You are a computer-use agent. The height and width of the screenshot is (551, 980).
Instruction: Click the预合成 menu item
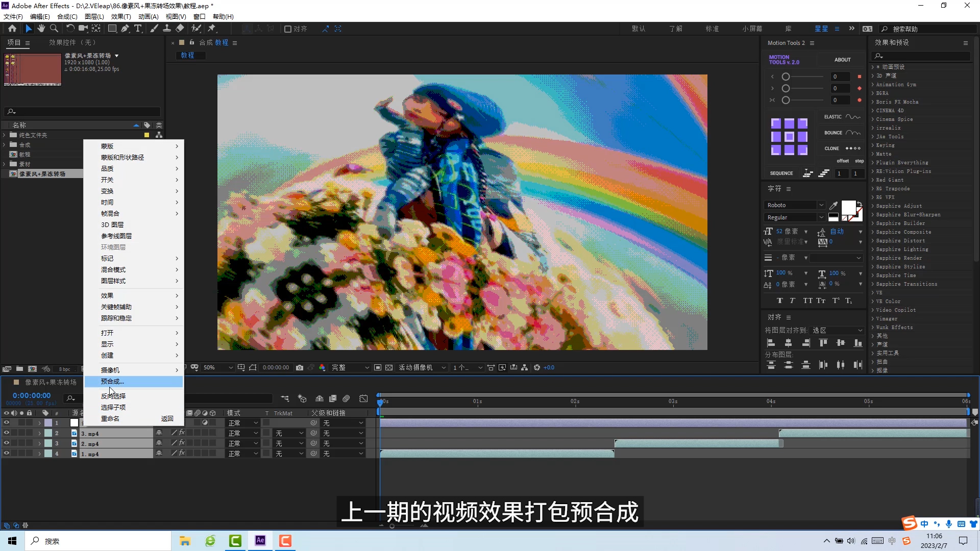pyautogui.click(x=111, y=382)
